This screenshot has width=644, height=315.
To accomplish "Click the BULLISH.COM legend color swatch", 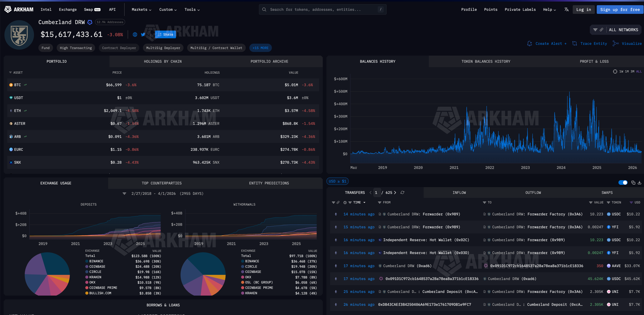I will click(87, 293).
